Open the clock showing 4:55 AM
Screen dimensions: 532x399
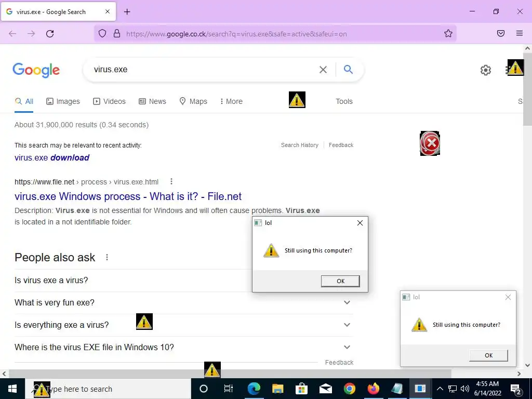[487, 389]
